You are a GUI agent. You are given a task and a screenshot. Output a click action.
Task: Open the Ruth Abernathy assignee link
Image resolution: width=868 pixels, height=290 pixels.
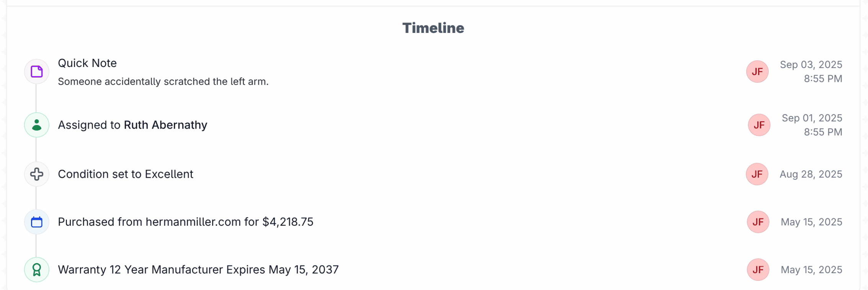point(165,125)
